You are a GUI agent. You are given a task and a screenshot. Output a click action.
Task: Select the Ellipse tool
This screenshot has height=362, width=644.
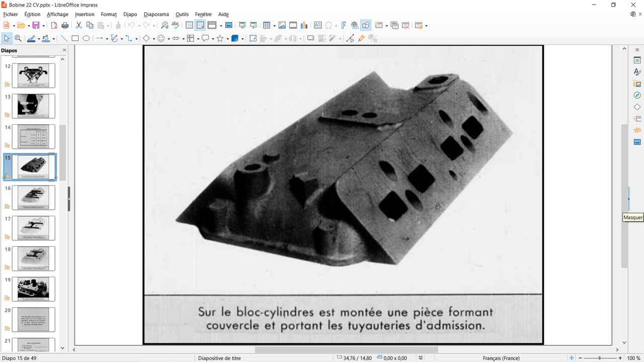point(86,38)
